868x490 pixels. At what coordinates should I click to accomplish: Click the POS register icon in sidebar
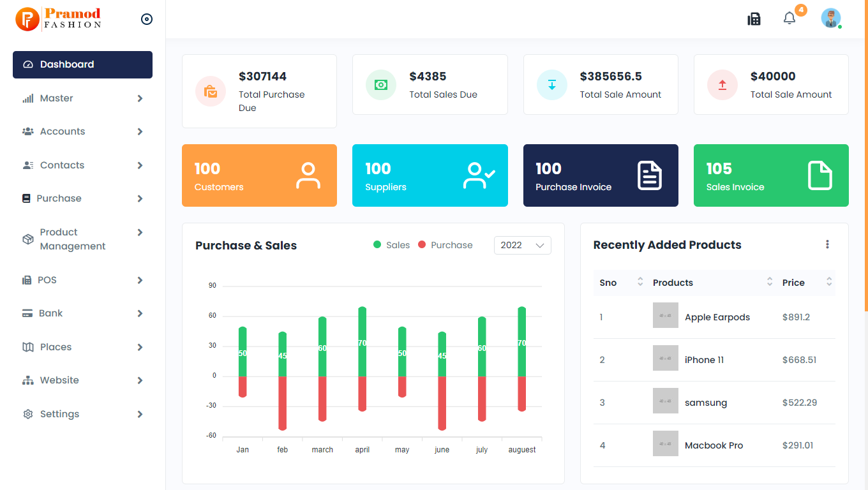coord(27,280)
